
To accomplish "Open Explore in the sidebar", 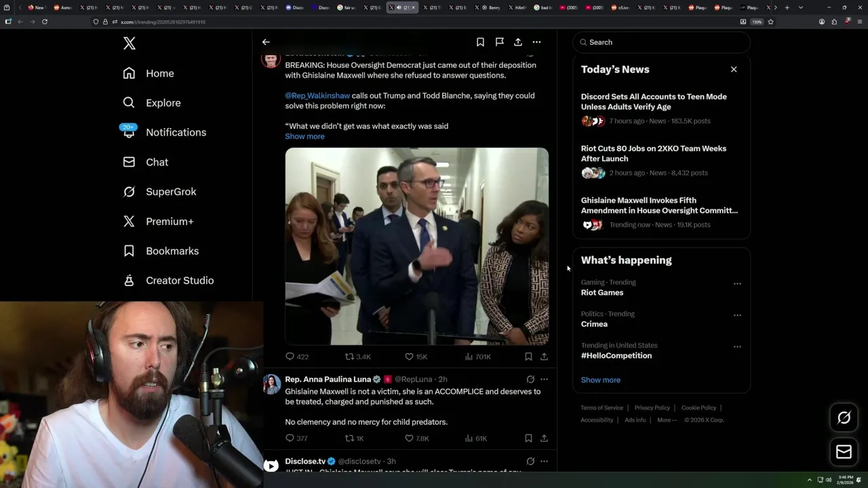I will click(x=152, y=103).
